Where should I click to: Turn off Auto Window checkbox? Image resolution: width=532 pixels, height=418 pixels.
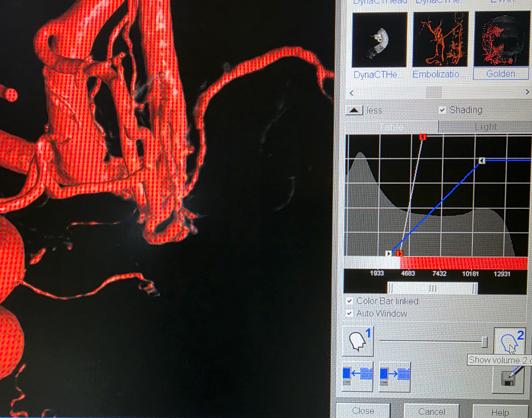[350, 313]
